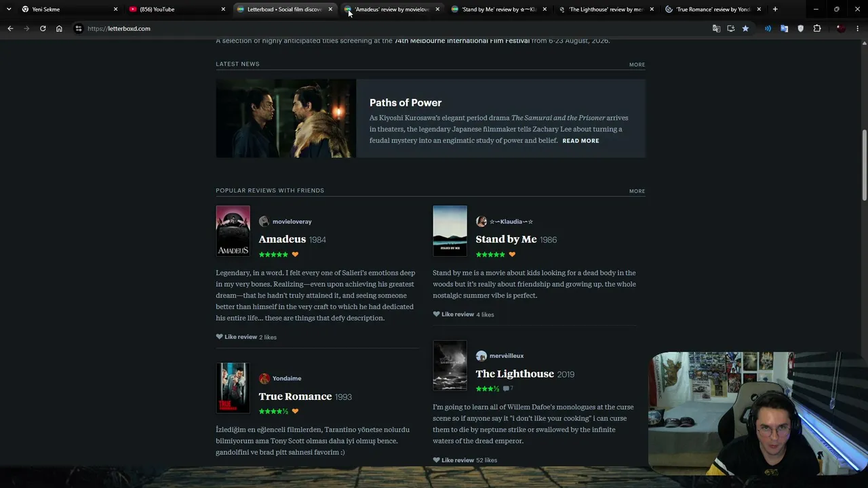Visit Yondaime's profile name
The width and height of the screenshot is (868, 488).
click(287, 378)
